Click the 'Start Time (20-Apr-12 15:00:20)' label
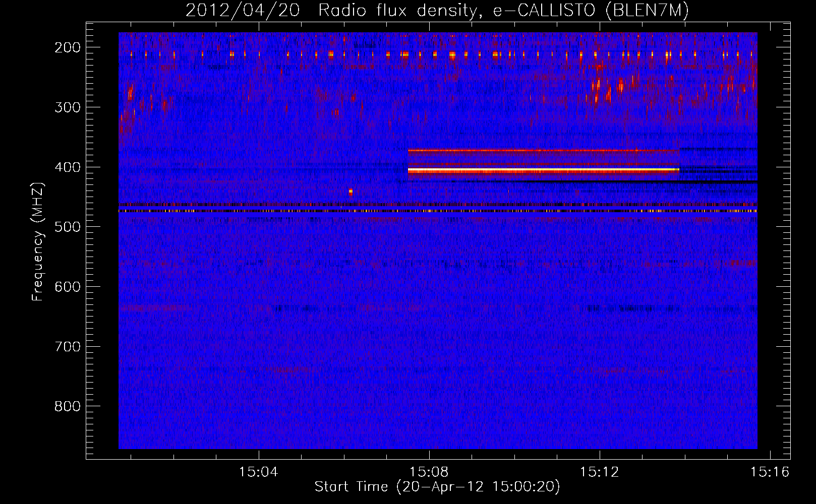The image size is (816, 504). [437, 487]
